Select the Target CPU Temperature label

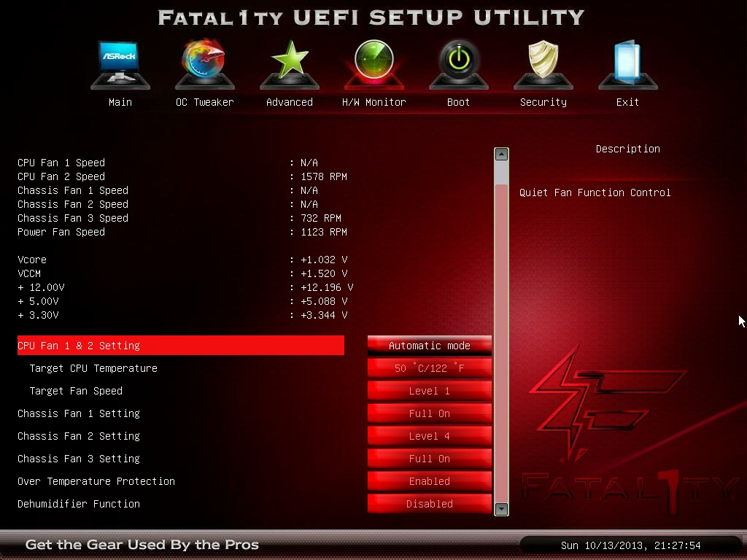pos(93,368)
